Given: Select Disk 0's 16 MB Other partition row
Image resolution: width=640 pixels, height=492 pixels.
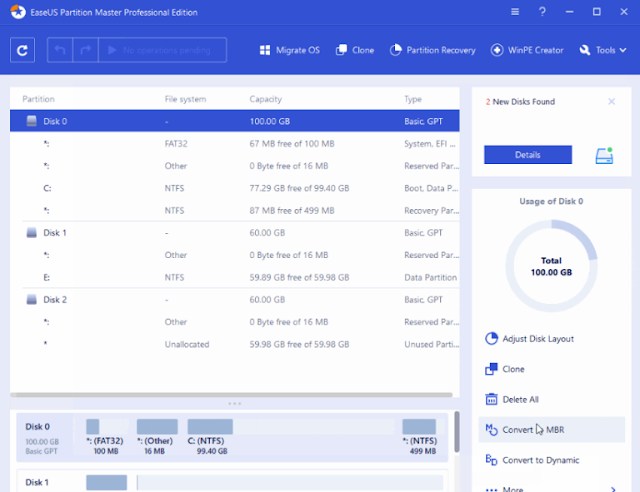Looking at the screenshot, I should pos(235,166).
